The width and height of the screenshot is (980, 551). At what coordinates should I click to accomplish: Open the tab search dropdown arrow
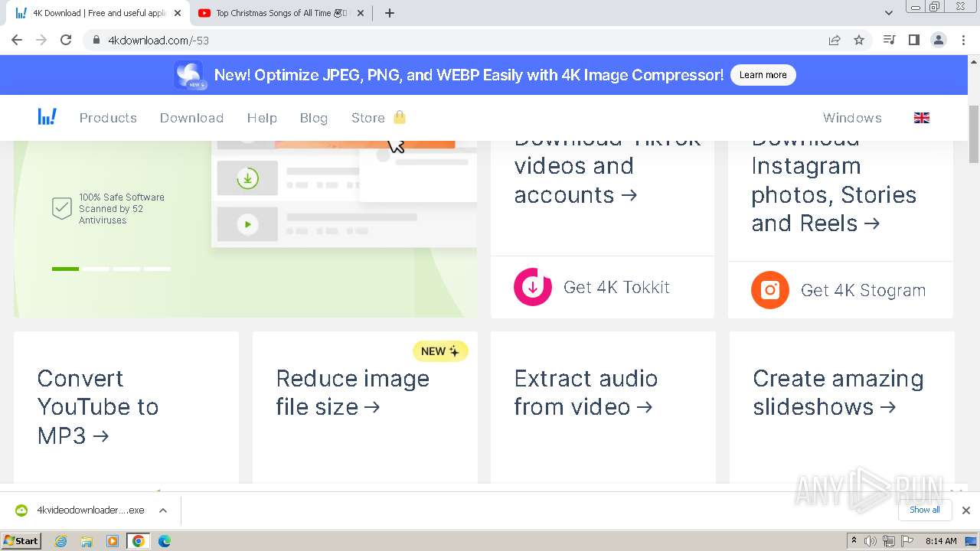(889, 13)
